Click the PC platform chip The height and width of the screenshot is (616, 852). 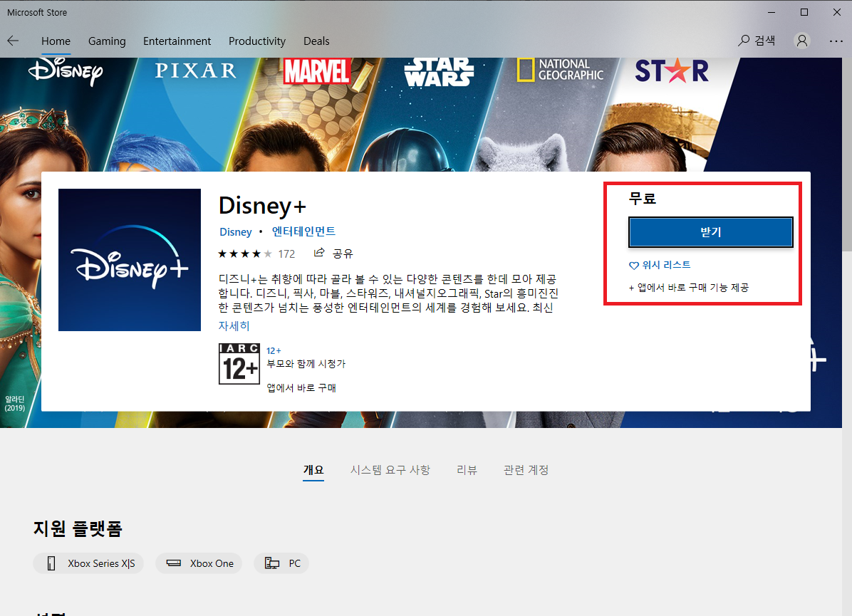coord(281,563)
